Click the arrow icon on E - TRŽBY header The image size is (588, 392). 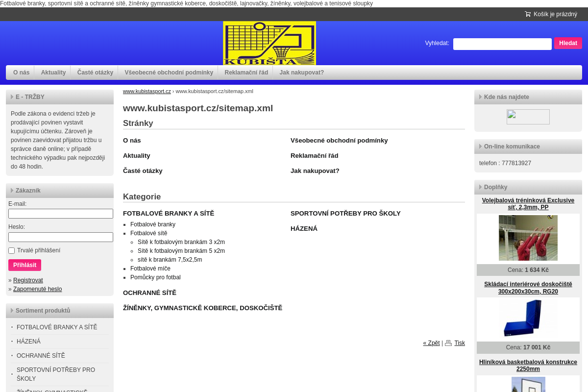tap(12, 97)
